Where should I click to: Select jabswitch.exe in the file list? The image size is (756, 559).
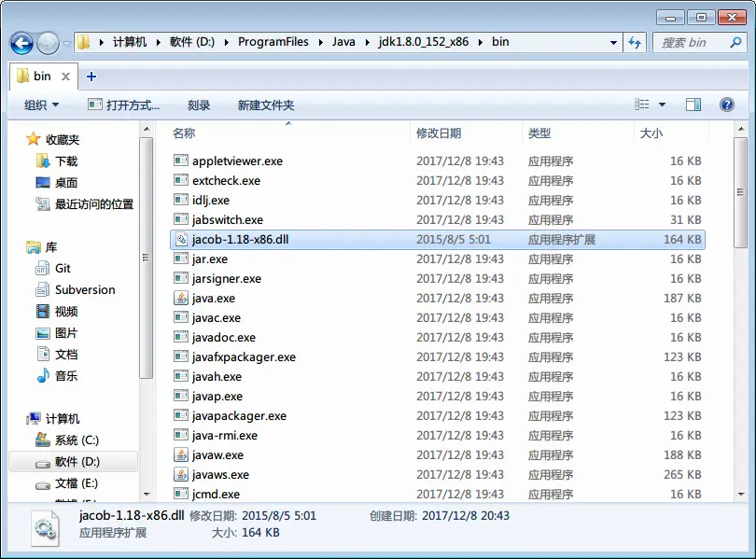pos(438,219)
